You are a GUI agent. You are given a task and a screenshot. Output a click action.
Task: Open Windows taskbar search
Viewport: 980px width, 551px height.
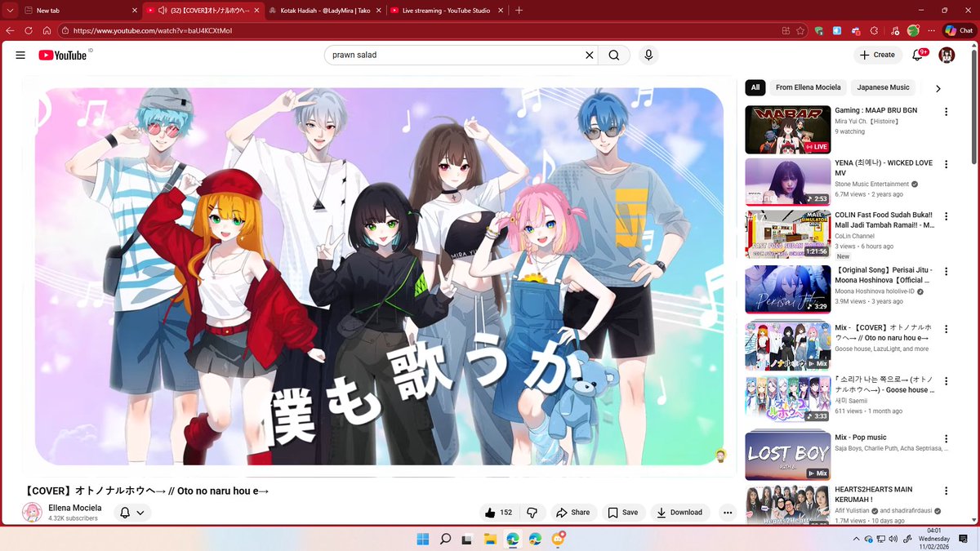445,539
